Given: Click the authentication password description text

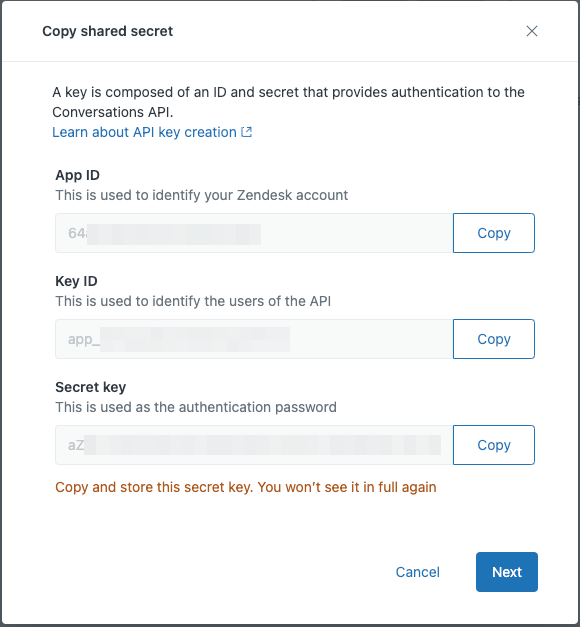Looking at the screenshot, I should [196, 407].
